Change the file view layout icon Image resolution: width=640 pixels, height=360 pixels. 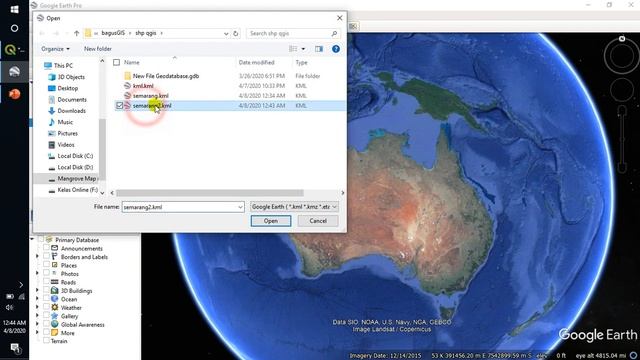[x=293, y=49]
